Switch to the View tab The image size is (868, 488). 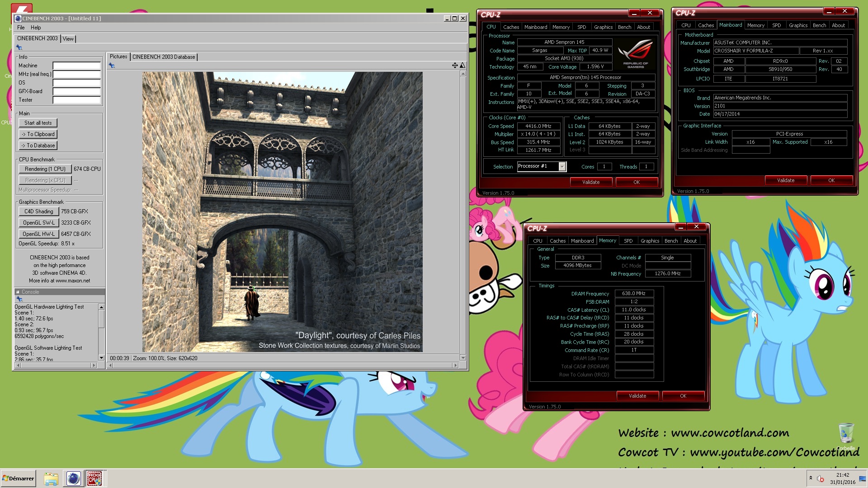(68, 39)
